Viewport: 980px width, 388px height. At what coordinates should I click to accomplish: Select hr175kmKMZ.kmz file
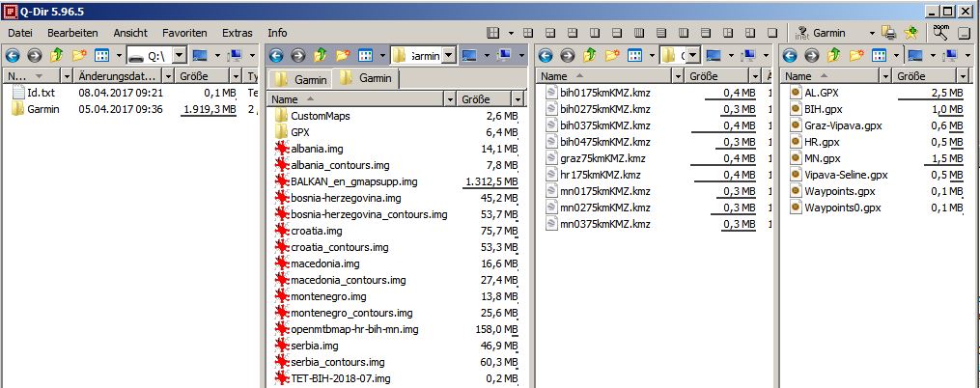(599, 175)
